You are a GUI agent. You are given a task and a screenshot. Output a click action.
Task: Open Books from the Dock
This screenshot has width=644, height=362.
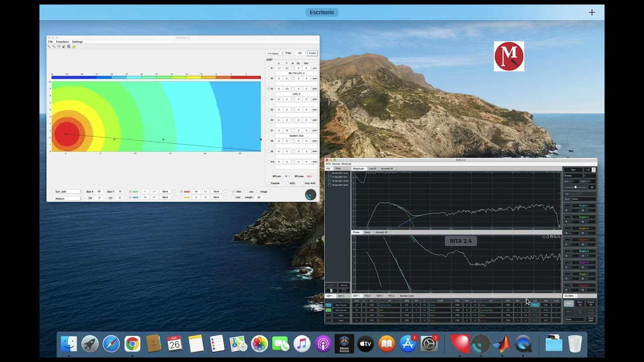pos(387,344)
